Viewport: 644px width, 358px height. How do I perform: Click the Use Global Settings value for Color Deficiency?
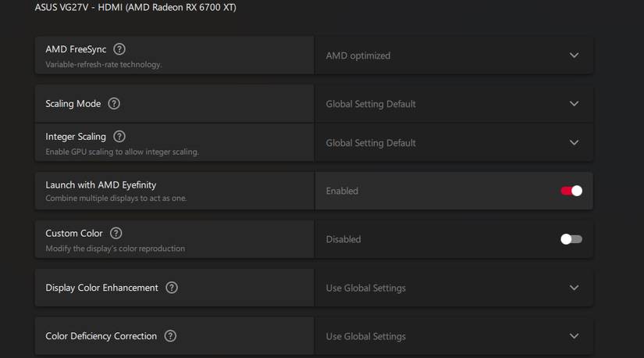366,336
